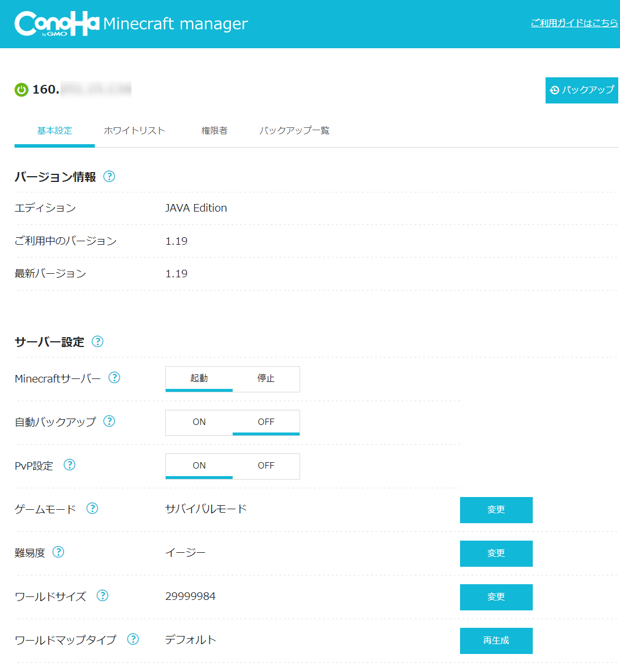Click the ConoHa logo in the header
Viewport: 620px width, 672px height.
(54, 23)
